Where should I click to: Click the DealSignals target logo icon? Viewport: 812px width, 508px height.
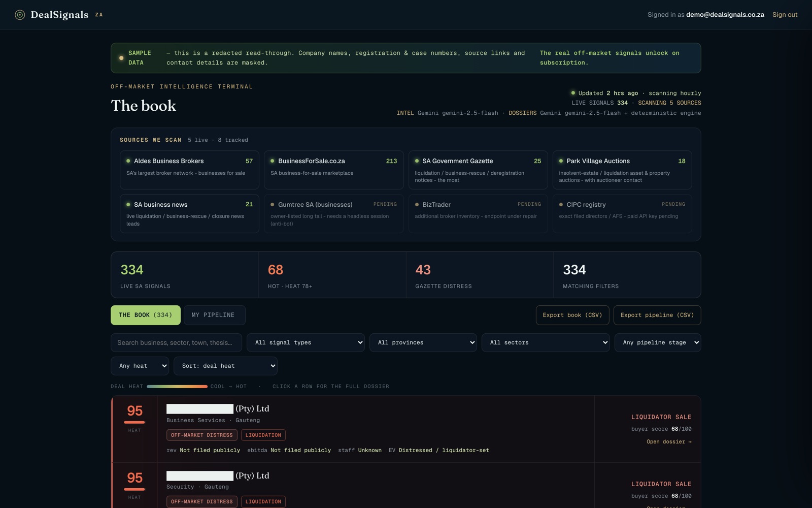tap(20, 15)
